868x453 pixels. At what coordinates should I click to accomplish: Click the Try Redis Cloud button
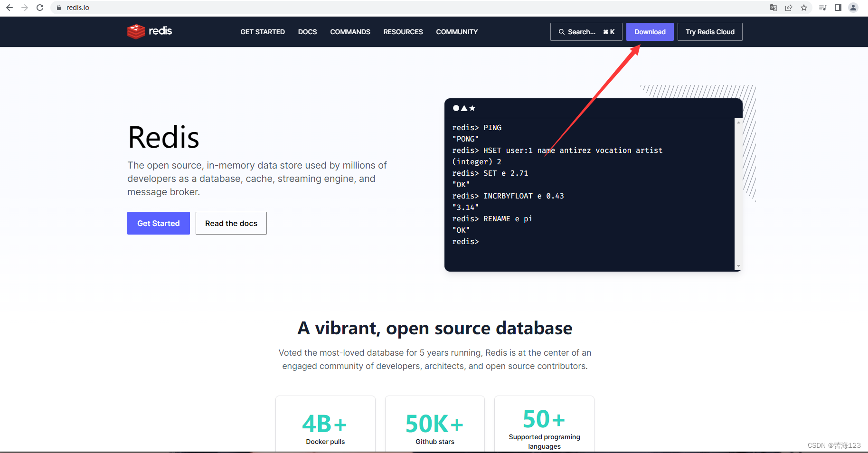point(710,32)
